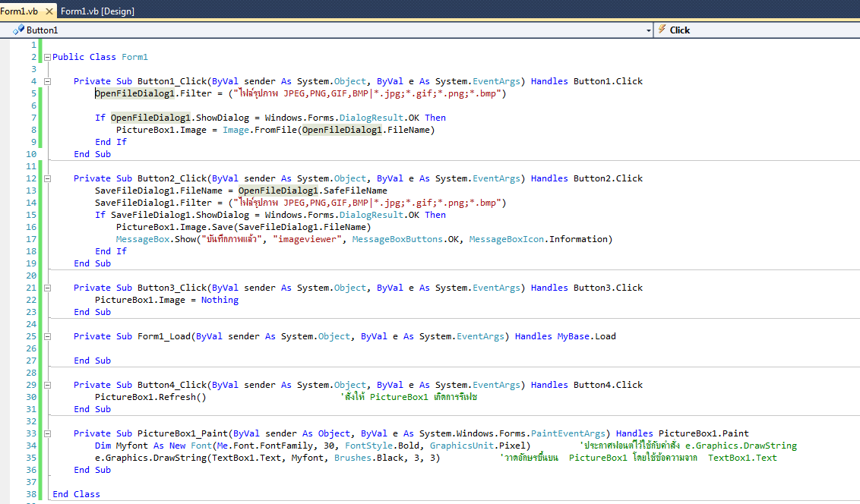Collapse the Button4_Click sub outline
The height and width of the screenshot is (504, 860).
47,385
